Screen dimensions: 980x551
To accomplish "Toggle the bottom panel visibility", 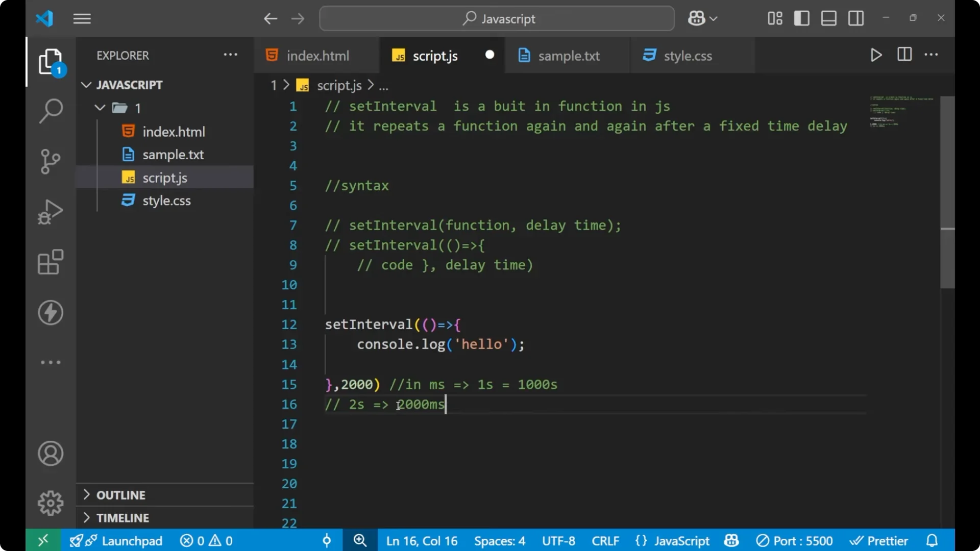I will (828, 18).
